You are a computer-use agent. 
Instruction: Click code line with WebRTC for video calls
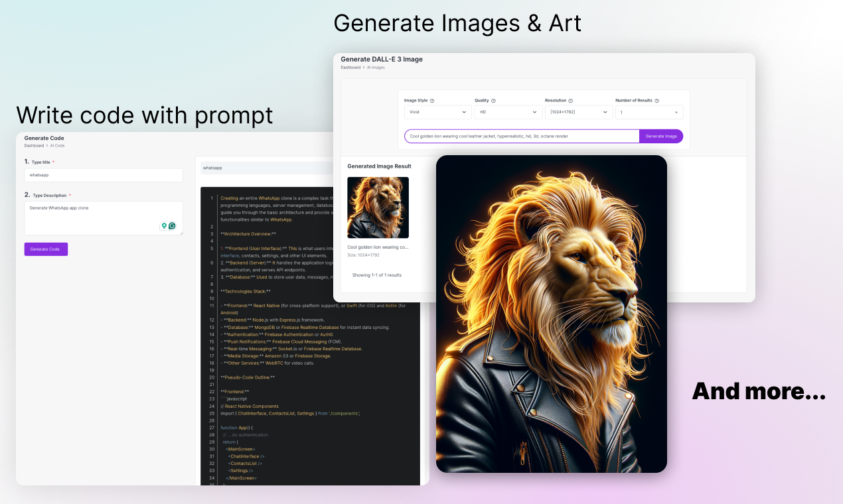(268, 363)
